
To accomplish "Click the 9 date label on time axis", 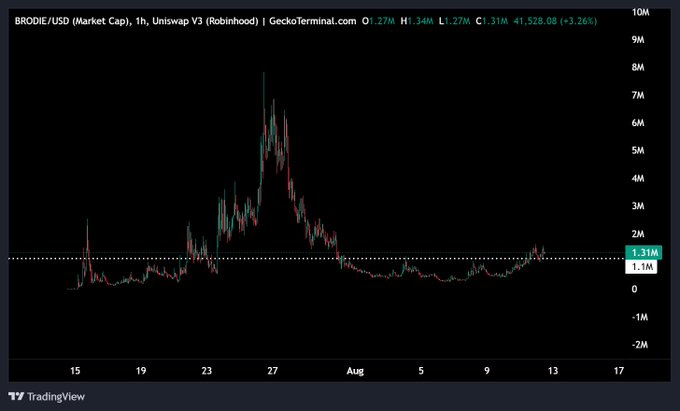I will coord(487,371).
